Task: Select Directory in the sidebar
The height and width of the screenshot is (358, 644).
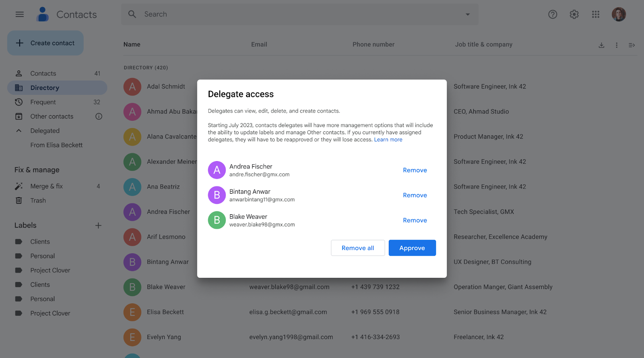Action: pos(45,88)
